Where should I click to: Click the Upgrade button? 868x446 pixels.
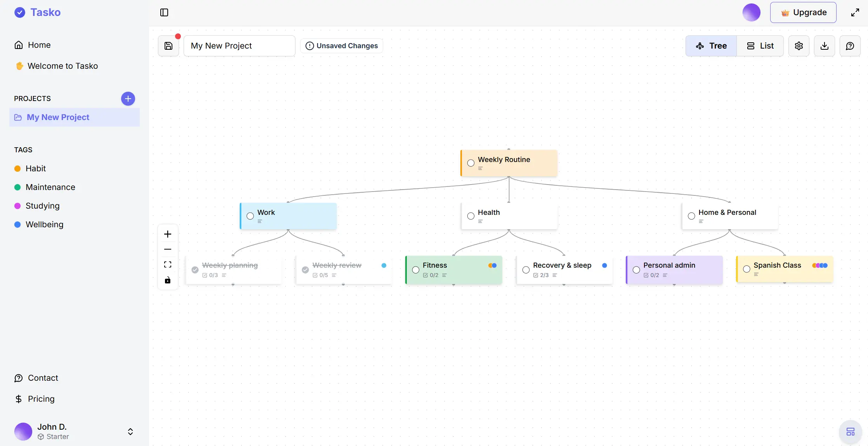(803, 12)
